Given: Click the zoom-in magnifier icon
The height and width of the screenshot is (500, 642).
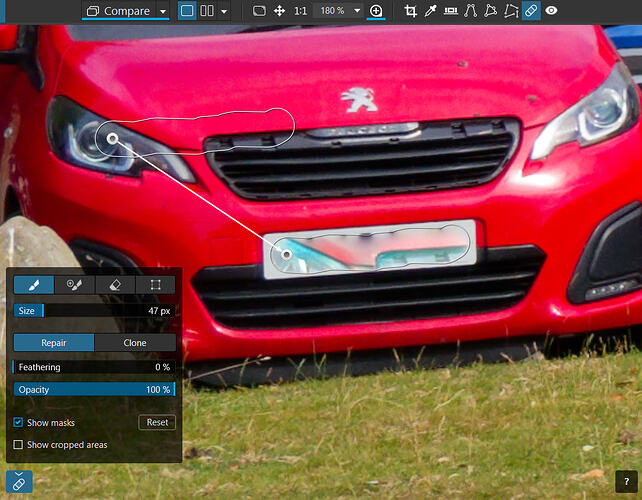Looking at the screenshot, I should [376, 11].
